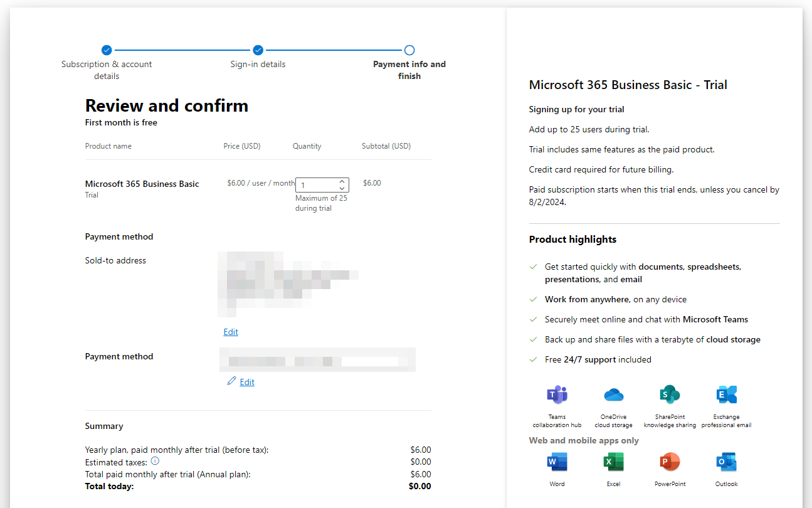The image size is (812, 508).
Task: Click the Product highlights heading
Action: (572, 239)
